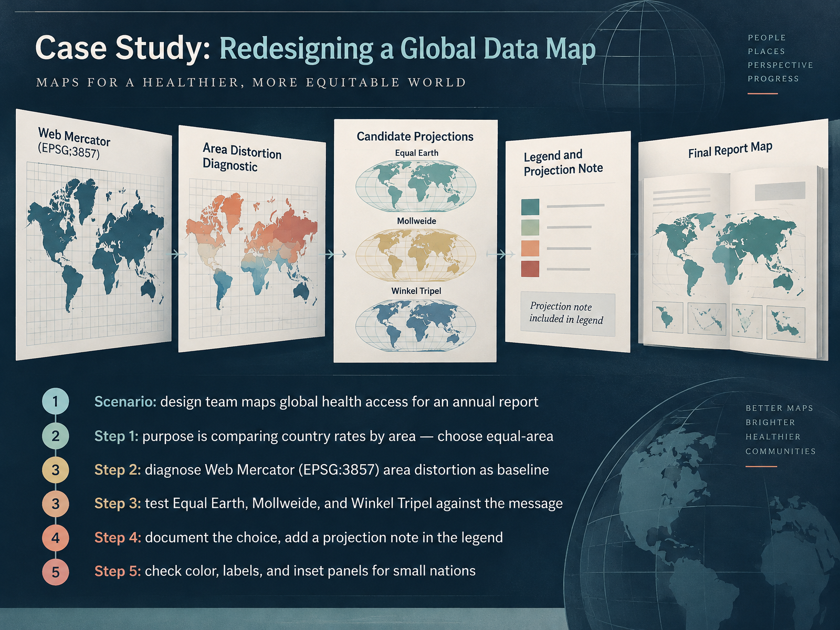Pick the light green legend swatch
The height and width of the screenshot is (630, 840).
[x=530, y=227]
